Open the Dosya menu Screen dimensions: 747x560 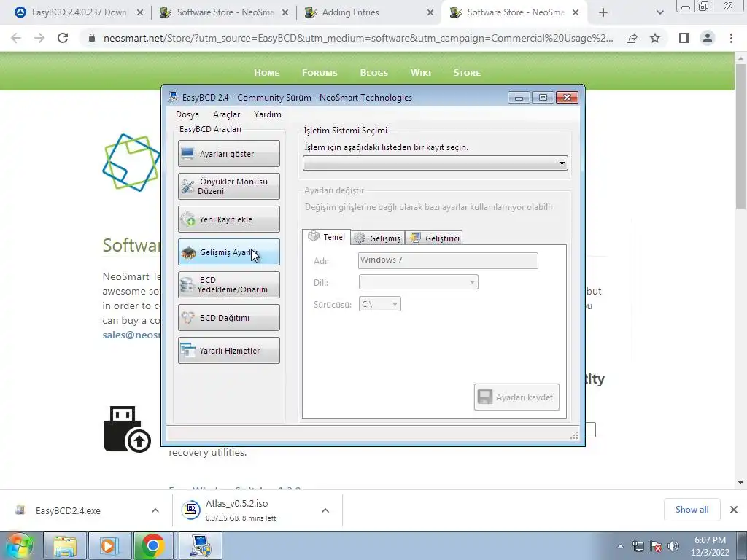pos(187,114)
